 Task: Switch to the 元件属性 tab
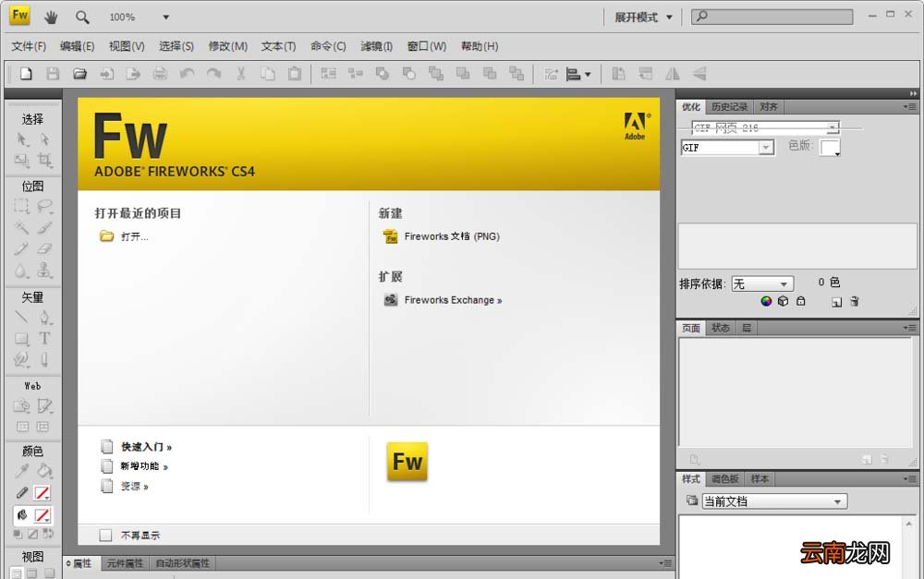coord(125,563)
